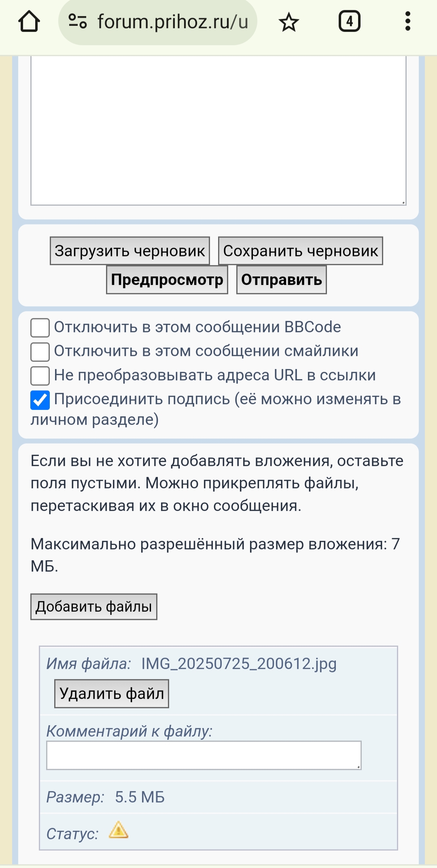The image size is (437, 868).
Task: Click the Предпросмотр button
Action: (167, 280)
